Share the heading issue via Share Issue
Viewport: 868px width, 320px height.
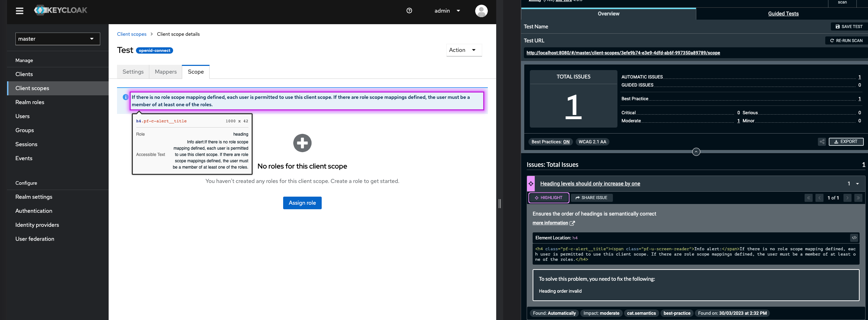coord(592,198)
